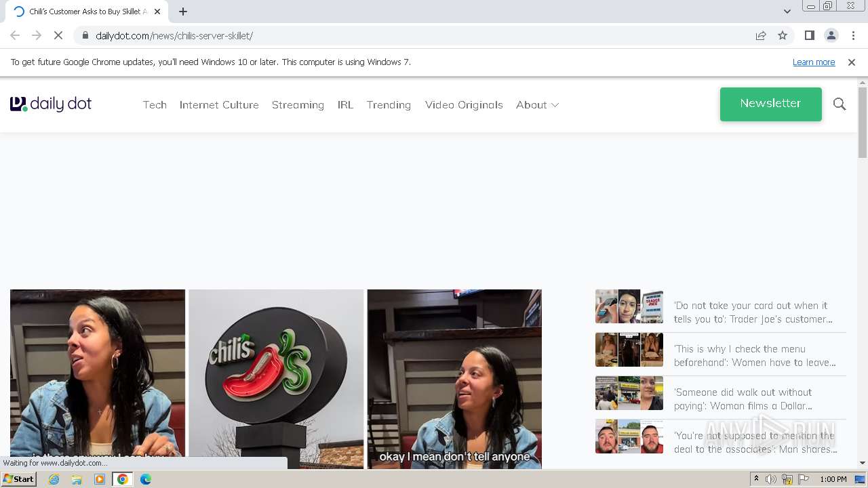868x488 pixels.
Task: Go back to previous page
Action: (x=15, y=35)
